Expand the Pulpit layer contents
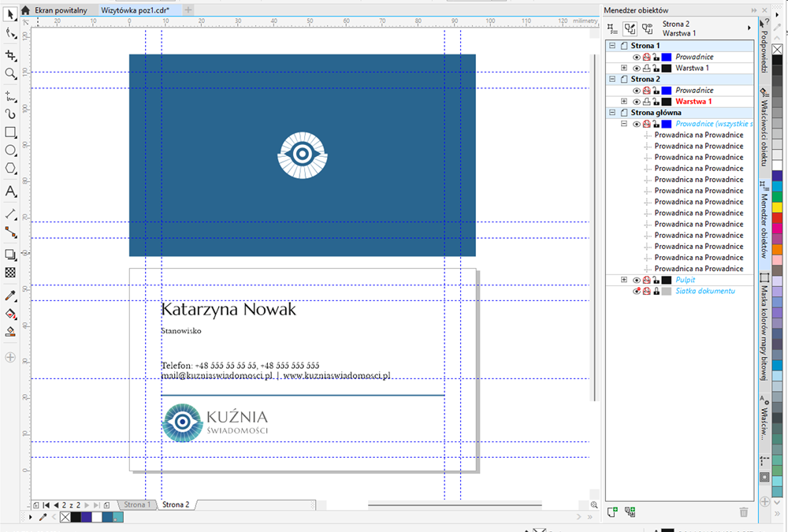The image size is (788, 532). (623, 280)
